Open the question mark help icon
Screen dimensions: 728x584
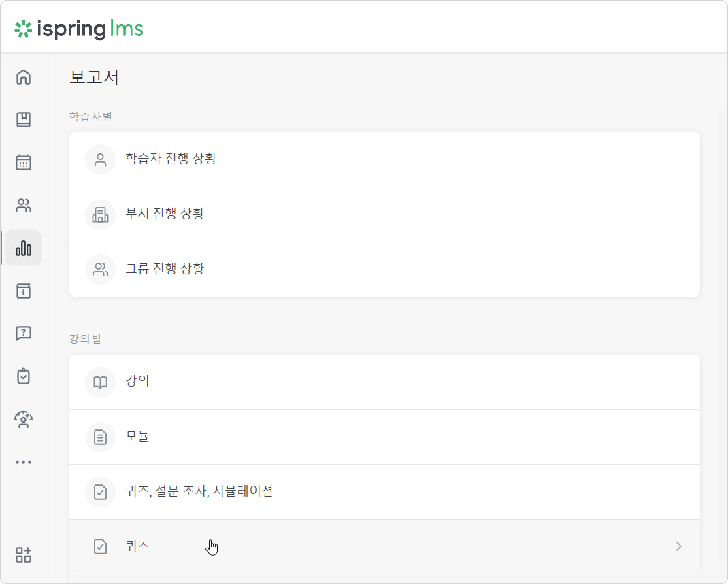(23, 333)
